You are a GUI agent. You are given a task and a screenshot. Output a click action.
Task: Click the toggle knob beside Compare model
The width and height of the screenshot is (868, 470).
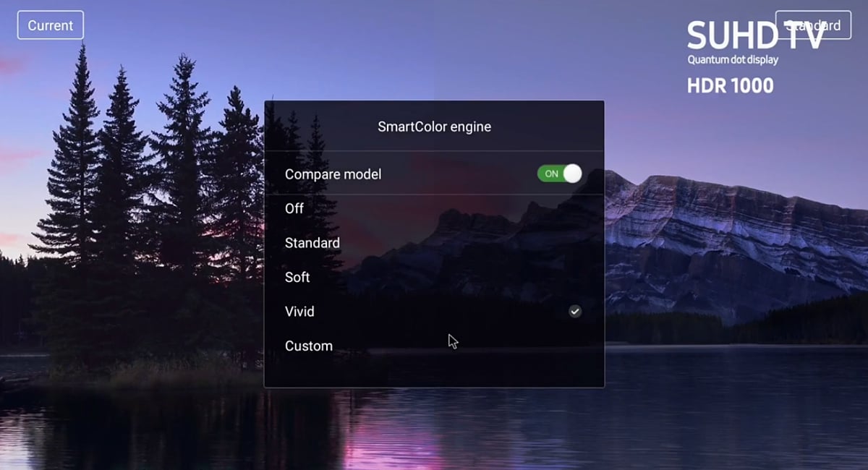pyautogui.click(x=571, y=174)
